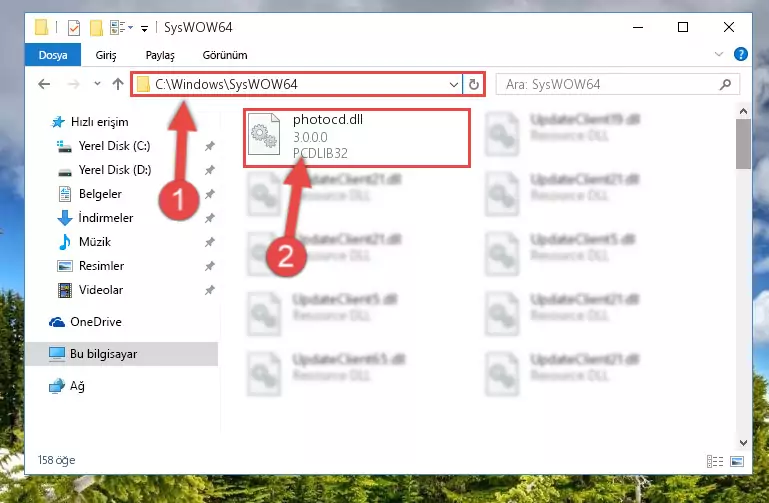Click the photocd.dll gear file icon

tap(264, 134)
